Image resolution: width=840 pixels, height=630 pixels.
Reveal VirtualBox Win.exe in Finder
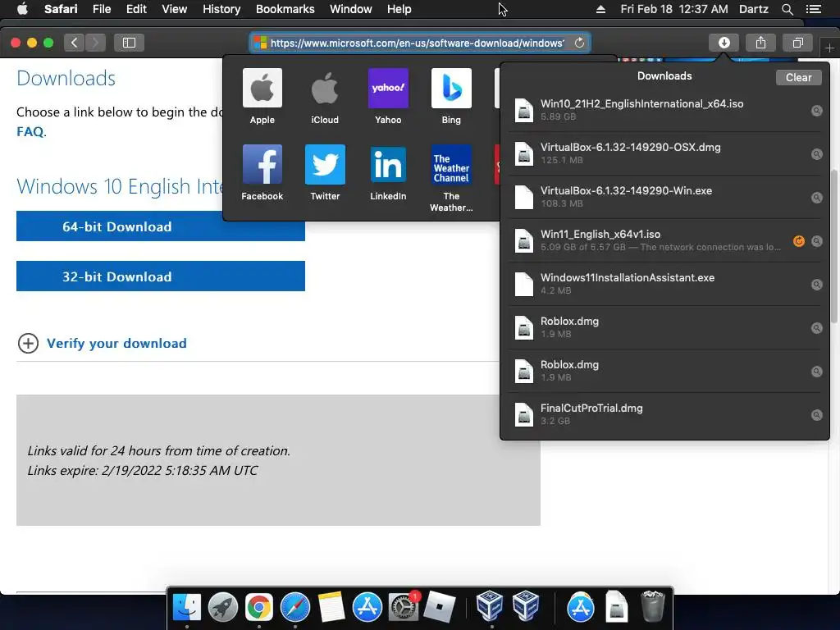816,198
